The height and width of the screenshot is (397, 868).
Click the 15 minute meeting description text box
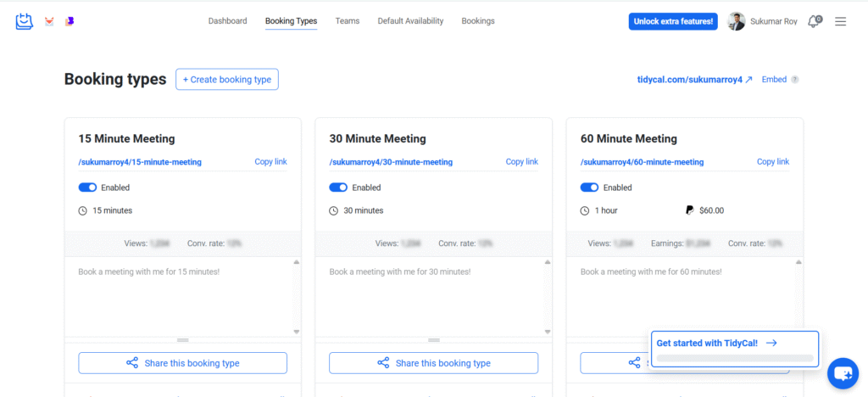[x=178, y=297]
